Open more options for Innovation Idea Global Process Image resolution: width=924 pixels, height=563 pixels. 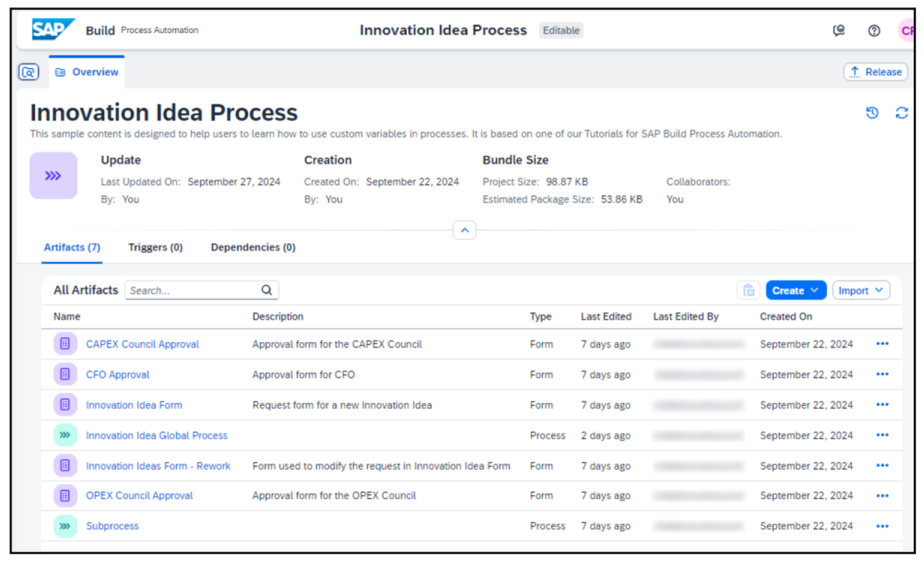tap(882, 435)
